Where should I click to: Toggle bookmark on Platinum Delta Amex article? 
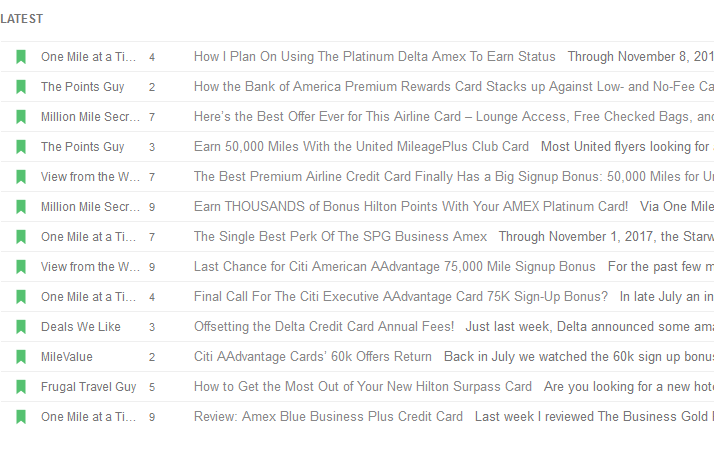(x=21, y=57)
